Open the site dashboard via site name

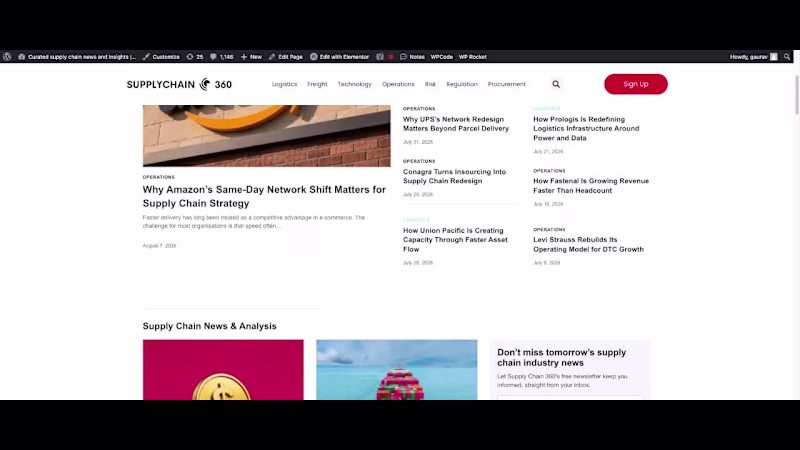[77, 57]
